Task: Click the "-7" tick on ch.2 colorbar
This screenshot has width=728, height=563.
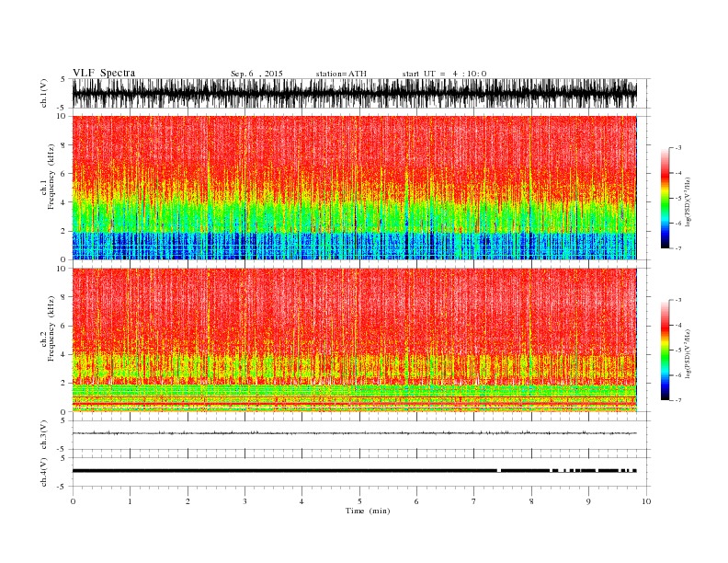Action: [x=678, y=400]
